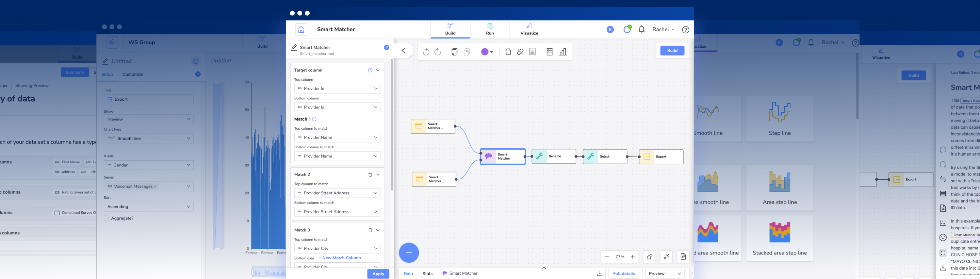The height and width of the screenshot is (279, 980).
Task: Group selected nodes with the frame icon
Action: click(533, 52)
